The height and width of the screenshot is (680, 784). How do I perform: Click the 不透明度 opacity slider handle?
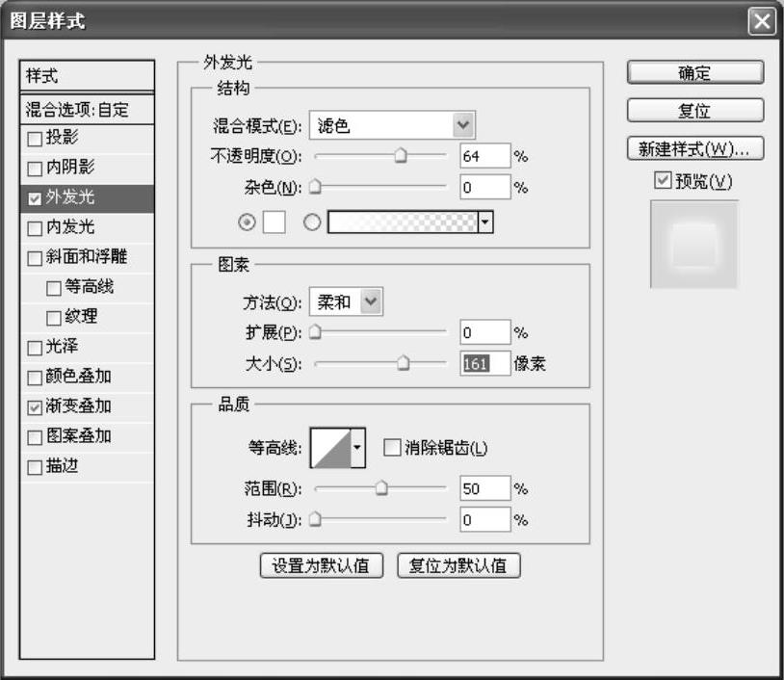pos(400,155)
